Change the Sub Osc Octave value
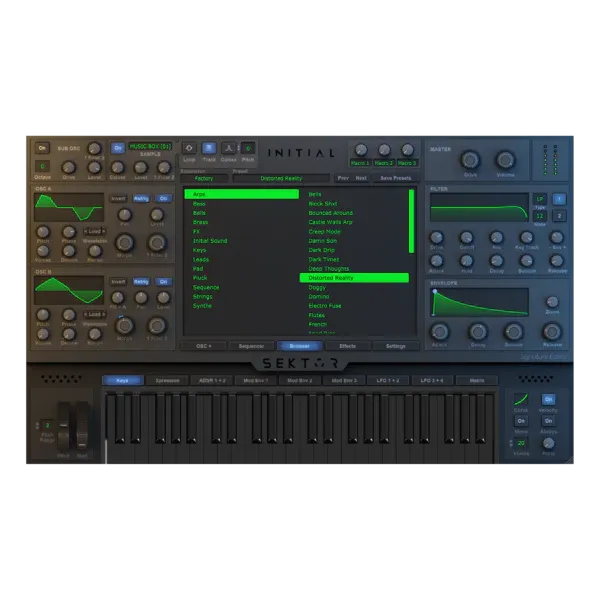The width and height of the screenshot is (600, 600). (42, 166)
